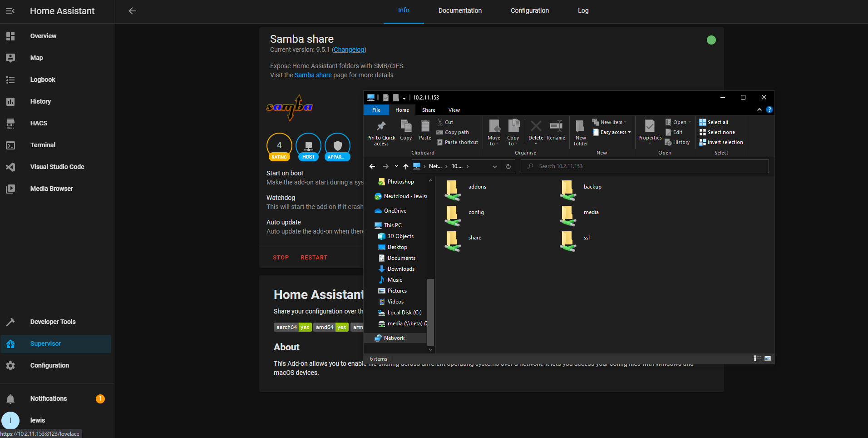Click the navigation pane scrollbar
This screenshot has height=438, width=868.
(x=430, y=312)
